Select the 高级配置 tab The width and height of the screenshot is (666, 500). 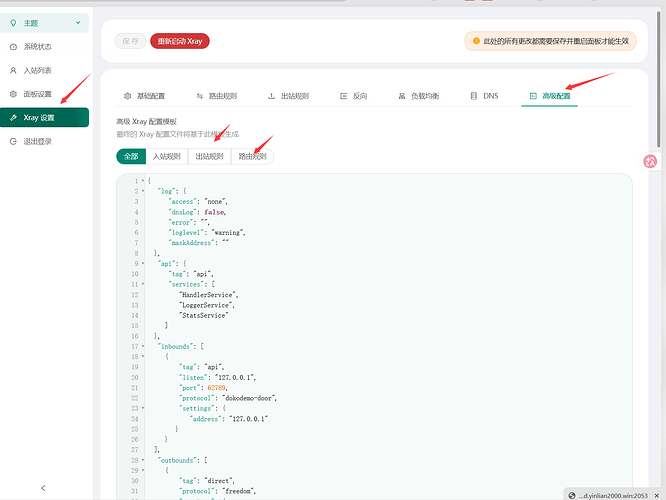point(550,96)
